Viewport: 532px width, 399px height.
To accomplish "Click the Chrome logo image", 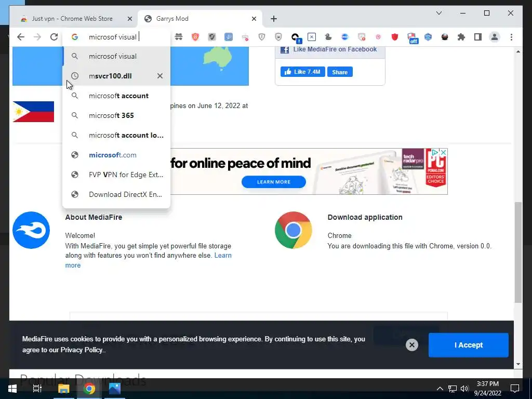I will pyautogui.click(x=294, y=230).
